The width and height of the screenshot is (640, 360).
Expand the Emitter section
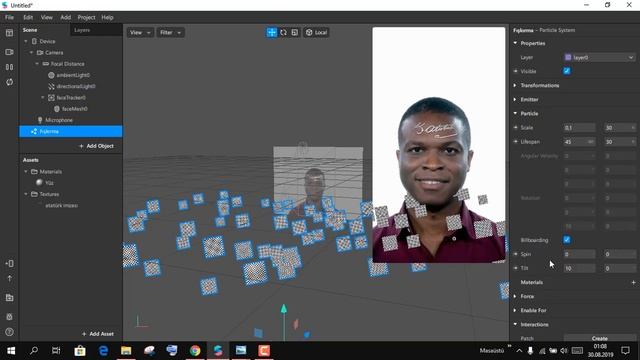(x=515, y=99)
